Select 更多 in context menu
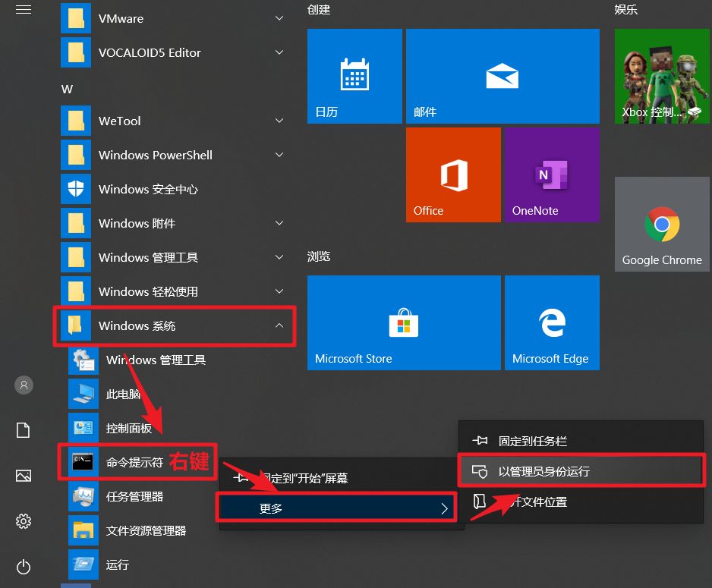This screenshot has width=712, height=588. click(x=337, y=508)
